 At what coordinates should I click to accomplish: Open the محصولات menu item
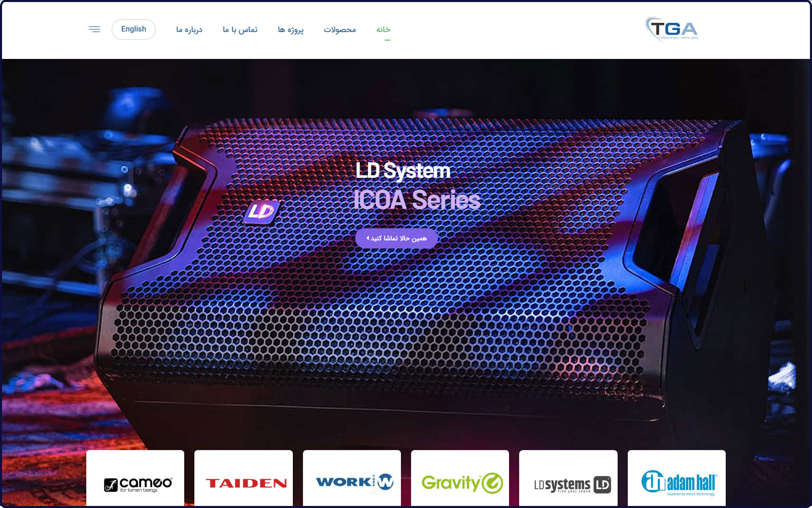pos(340,29)
